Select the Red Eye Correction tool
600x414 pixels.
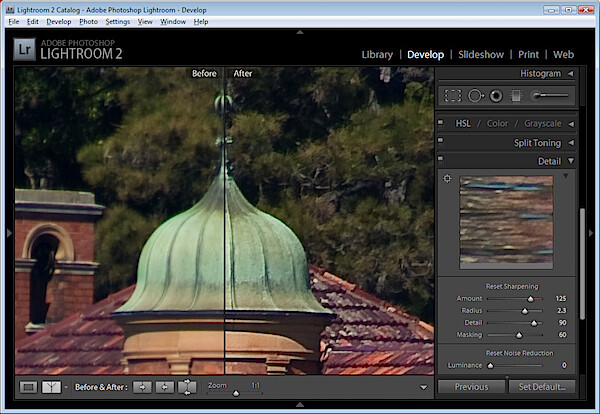(496, 95)
